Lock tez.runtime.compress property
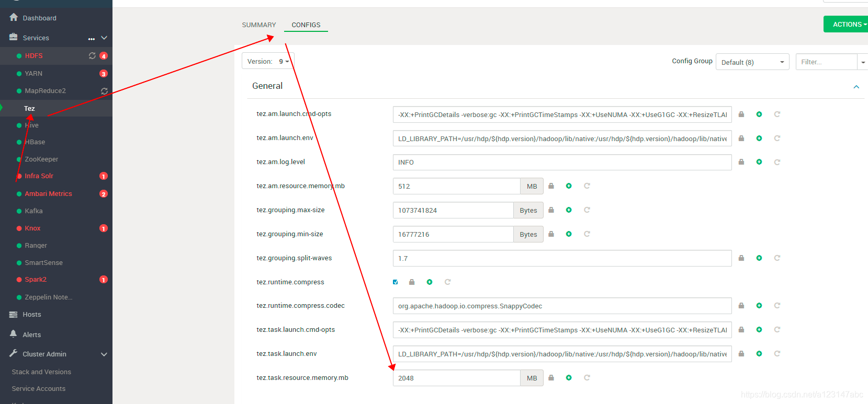 (x=412, y=282)
